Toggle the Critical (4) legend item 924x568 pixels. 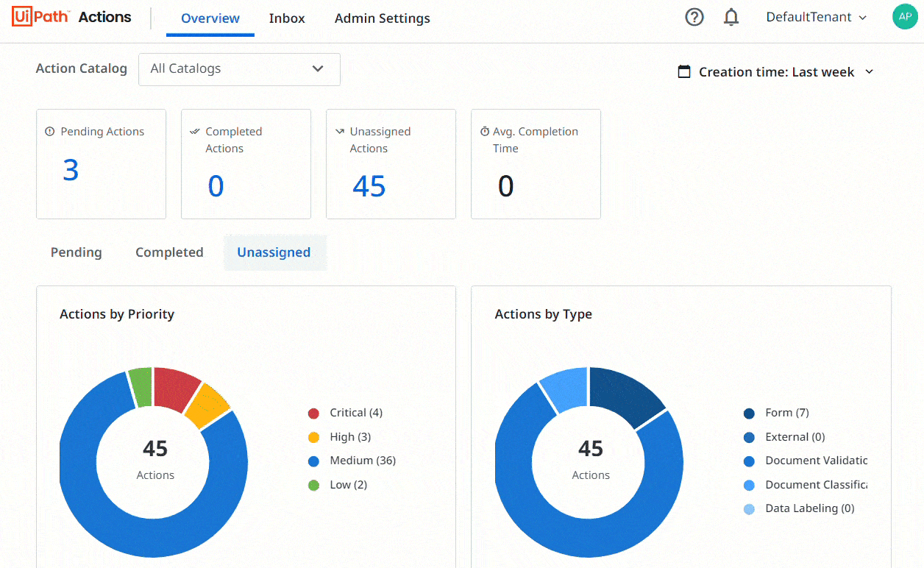click(355, 413)
